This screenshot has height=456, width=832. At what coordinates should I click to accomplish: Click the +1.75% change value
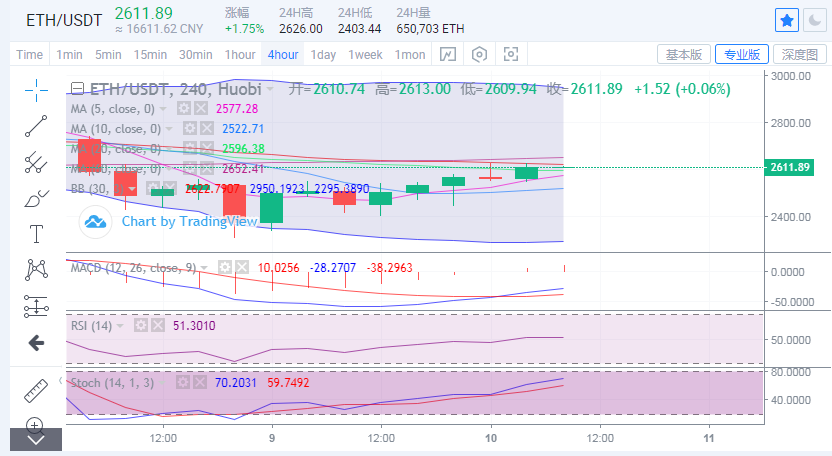pyautogui.click(x=244, y=29)
